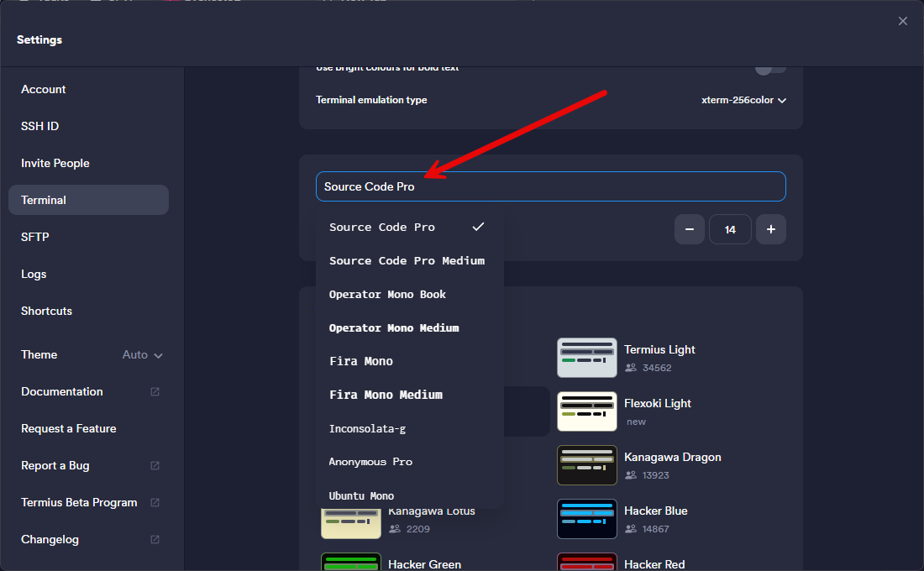924x571 pixels.
Task: Open Request a Feature
Action: [x=68, y=428]
